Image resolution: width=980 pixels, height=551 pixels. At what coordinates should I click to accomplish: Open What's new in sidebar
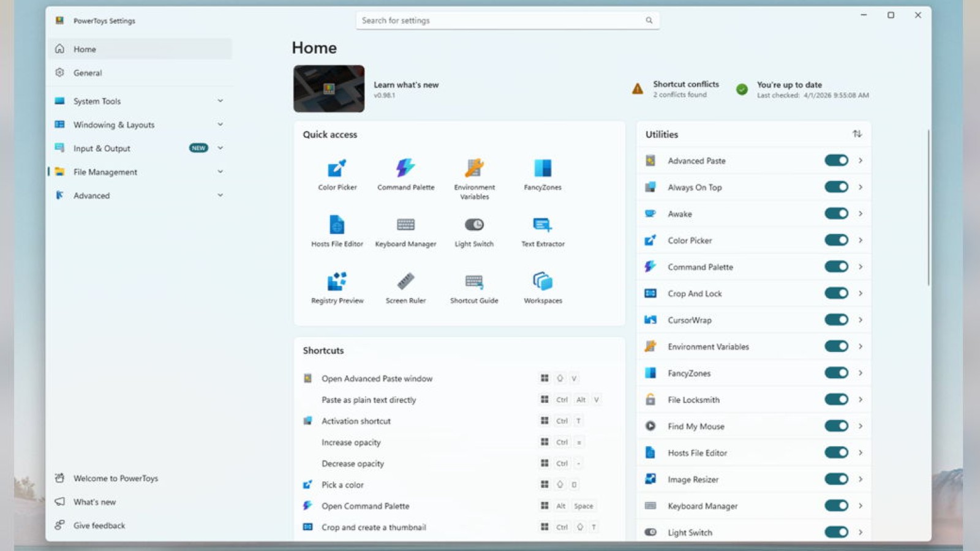click(x=140, y=502)
